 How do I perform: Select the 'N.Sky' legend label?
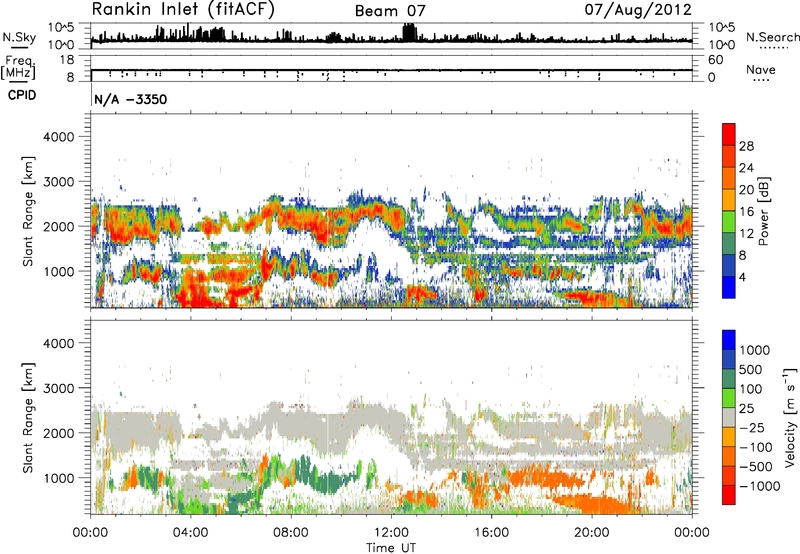(19, 37)
